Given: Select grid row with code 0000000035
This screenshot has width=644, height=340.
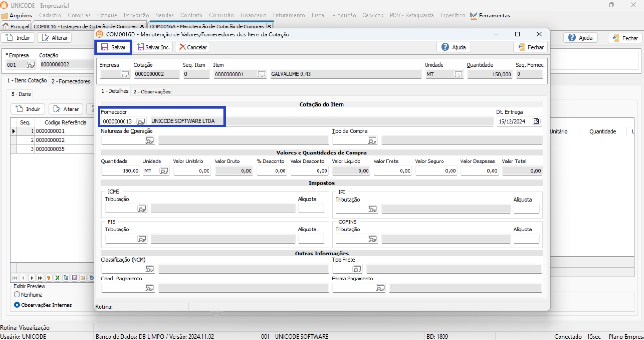Looking at the screenshot, I should pos(50,149).
